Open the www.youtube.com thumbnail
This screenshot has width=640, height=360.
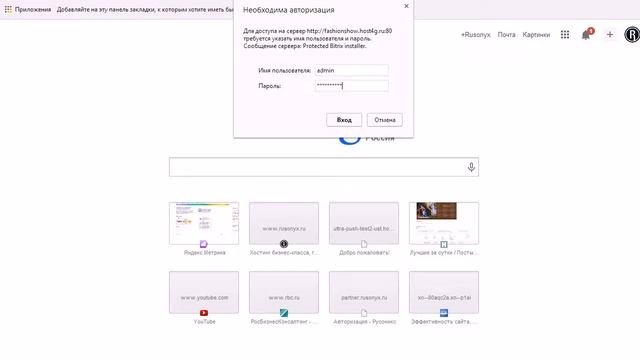coord(204,292)
